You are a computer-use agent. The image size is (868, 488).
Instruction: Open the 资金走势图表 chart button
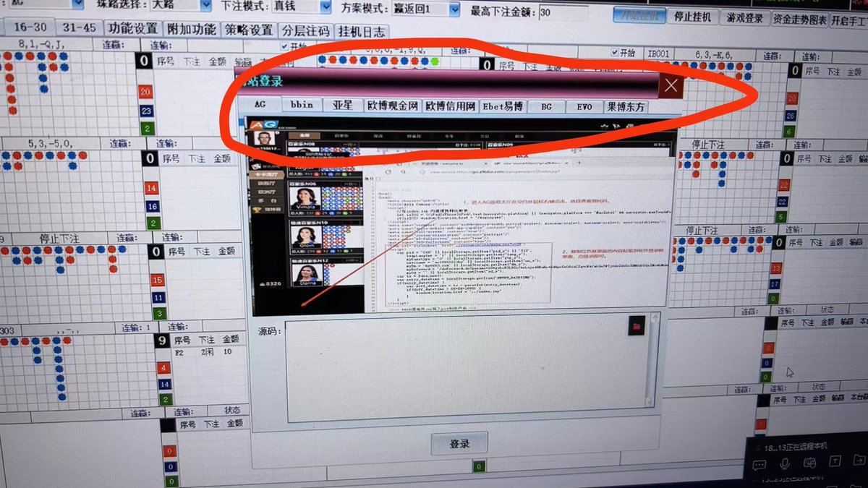point(799,20)
